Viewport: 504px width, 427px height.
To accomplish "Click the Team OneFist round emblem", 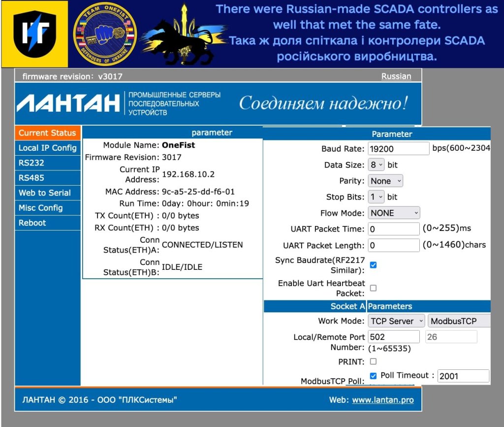I will tap(104, 34).
